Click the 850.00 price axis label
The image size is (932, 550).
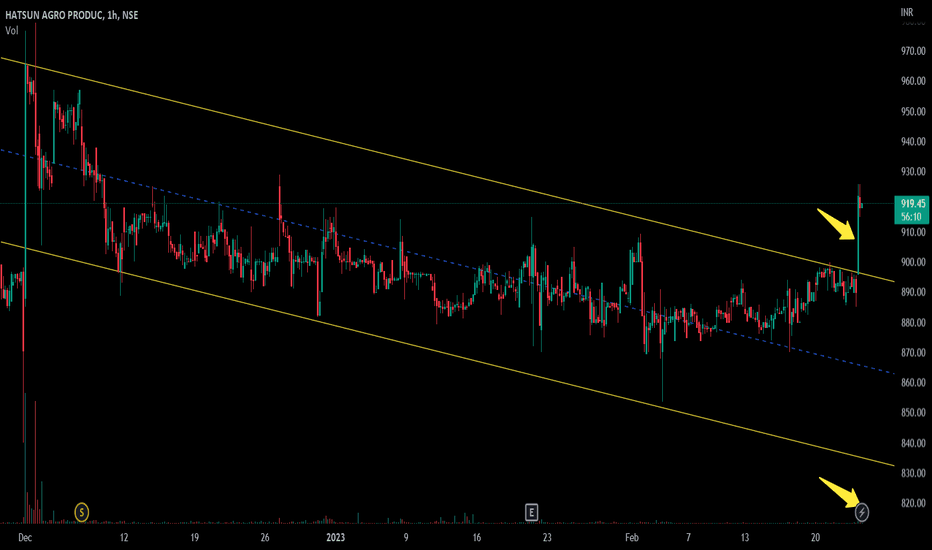913,412
